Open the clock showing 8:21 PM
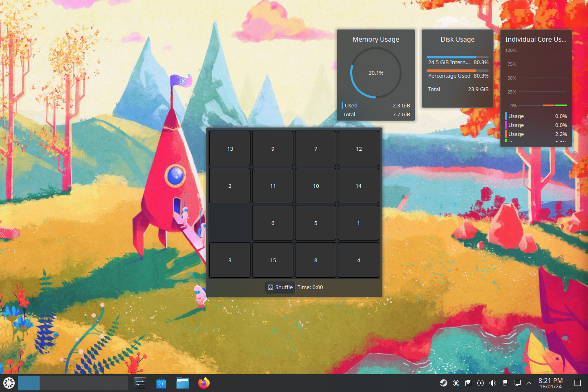Viewport: 588px width, 392px height. 550,383
